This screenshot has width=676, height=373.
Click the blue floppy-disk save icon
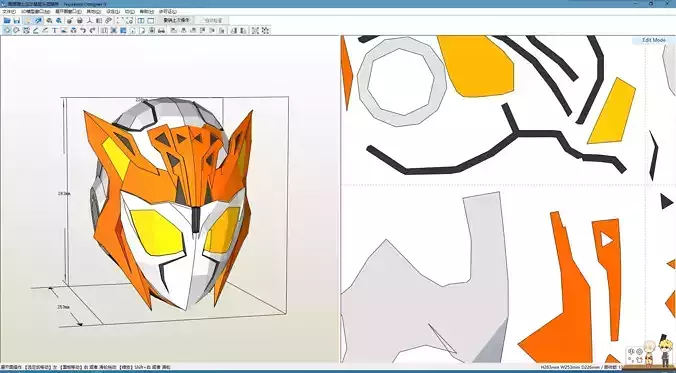[17, 20]
